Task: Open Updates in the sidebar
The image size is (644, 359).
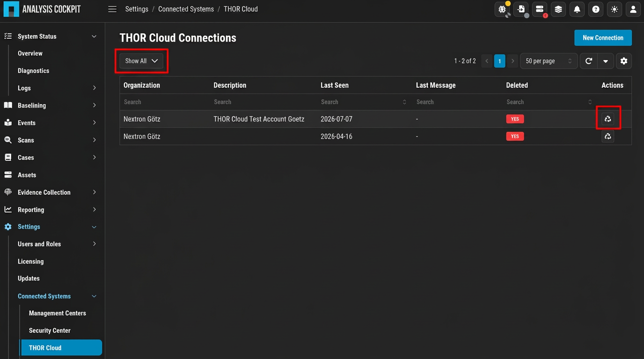Action: pos(29,279)
